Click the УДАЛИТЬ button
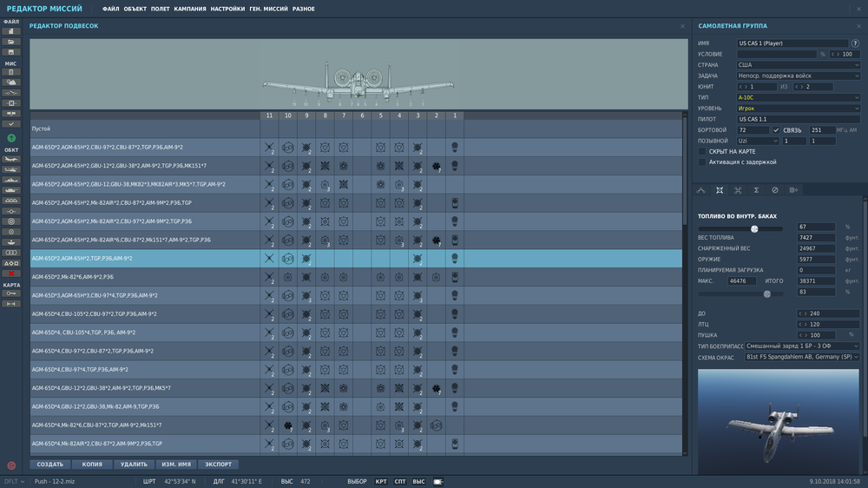Screen dimensions: 868x488 (134, 465)
